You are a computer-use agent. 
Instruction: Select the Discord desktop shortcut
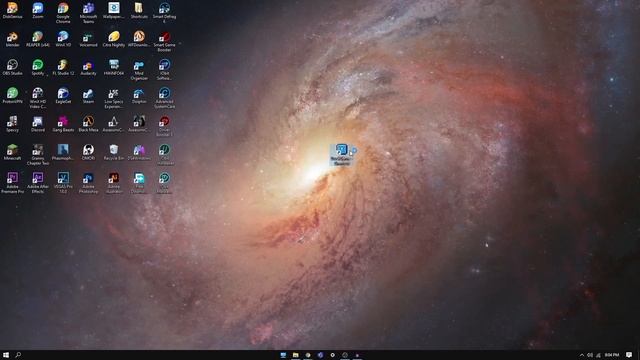38,124
